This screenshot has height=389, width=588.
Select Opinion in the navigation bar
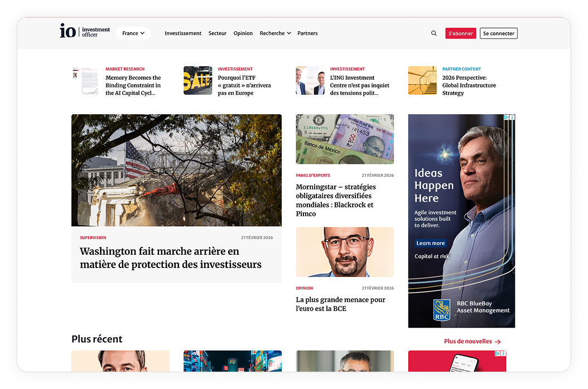[x=243, y=33]
